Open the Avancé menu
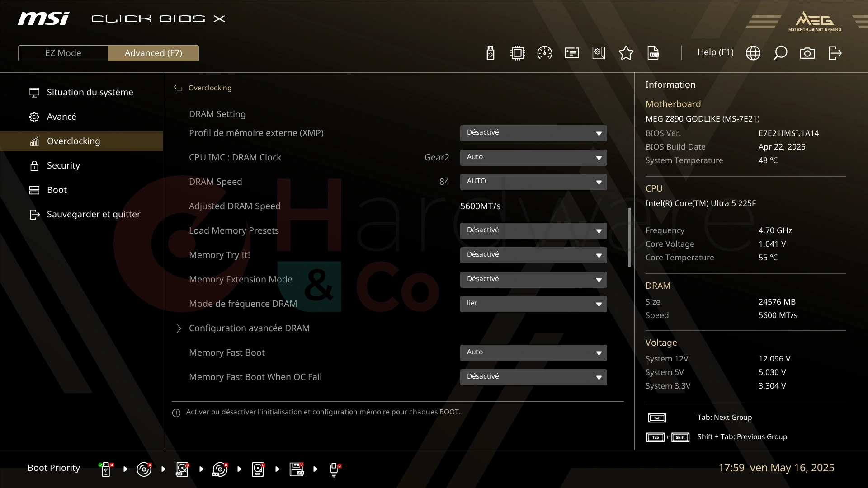 click(x=81, y=117)
